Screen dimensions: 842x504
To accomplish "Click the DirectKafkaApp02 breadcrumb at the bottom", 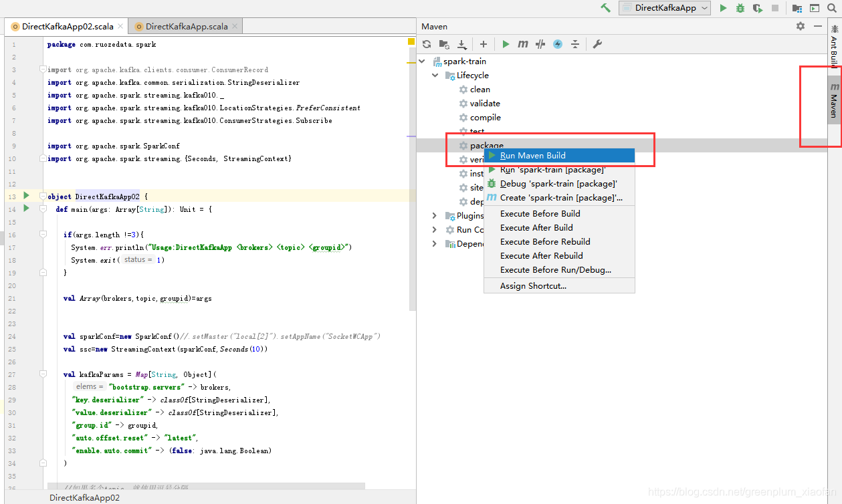I will tap(84, 498).
